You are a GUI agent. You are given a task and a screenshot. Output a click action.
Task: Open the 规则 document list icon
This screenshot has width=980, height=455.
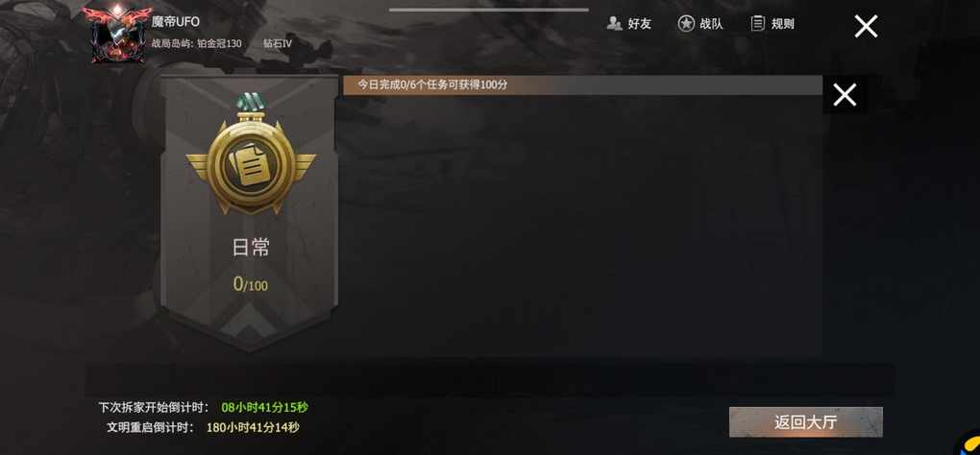757,24
